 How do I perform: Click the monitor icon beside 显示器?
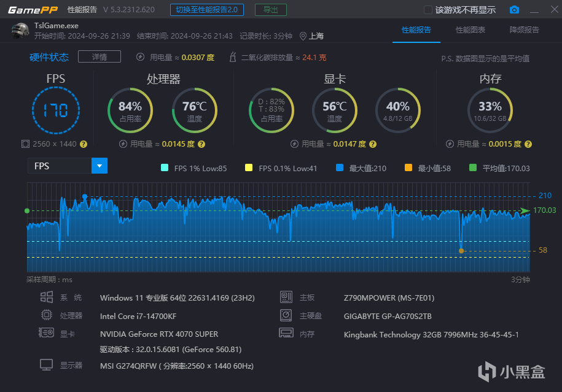click(x=46, y=365)
